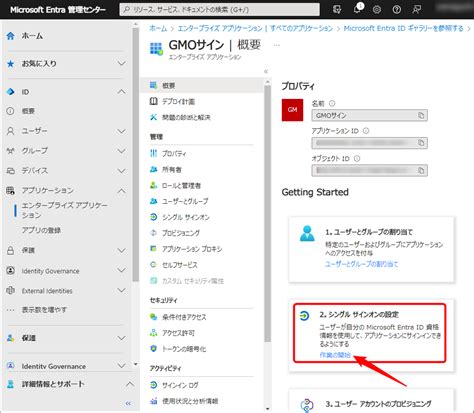This screenshot has width=474, height=413.
Task: Click the info icon beside 名前
Action: coord(332,104)
